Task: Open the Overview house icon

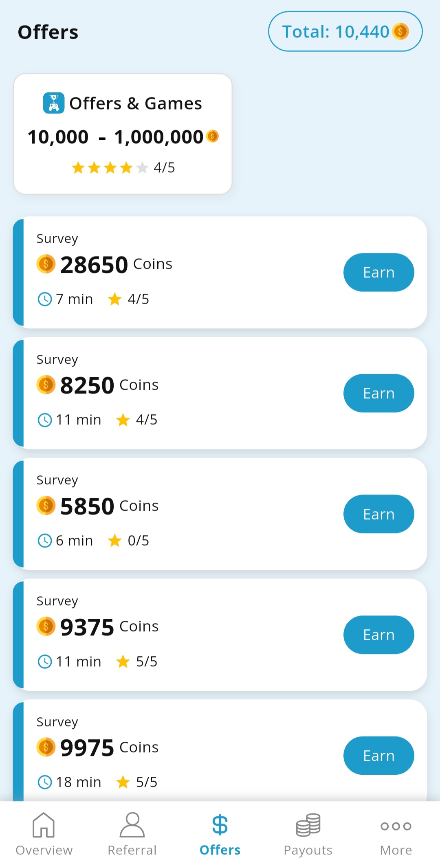Action: click(44, 825)
